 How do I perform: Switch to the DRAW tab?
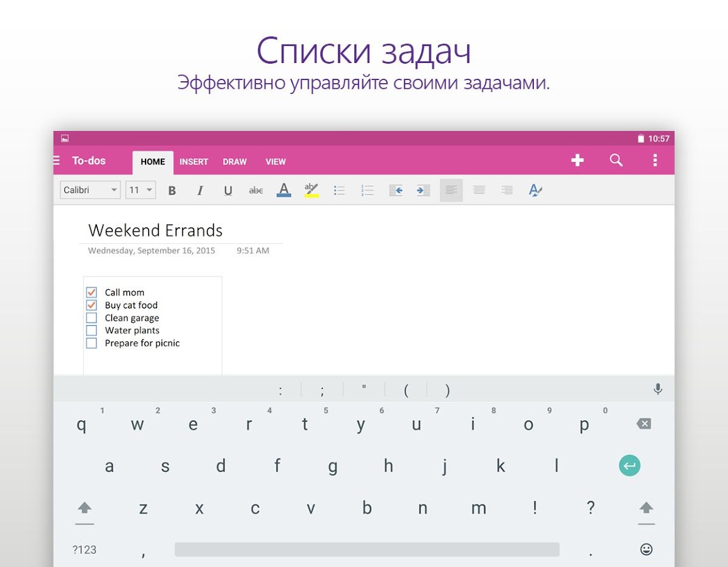(234, 162)
